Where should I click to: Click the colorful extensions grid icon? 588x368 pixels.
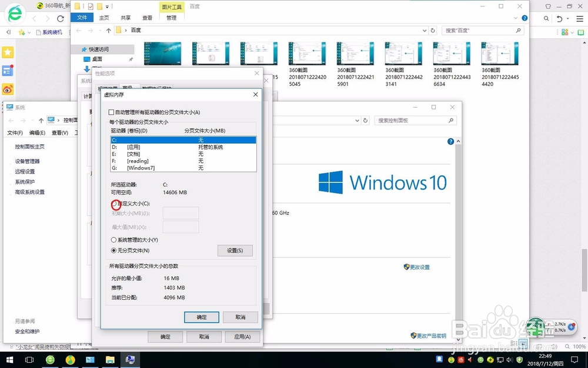[564, 32]
